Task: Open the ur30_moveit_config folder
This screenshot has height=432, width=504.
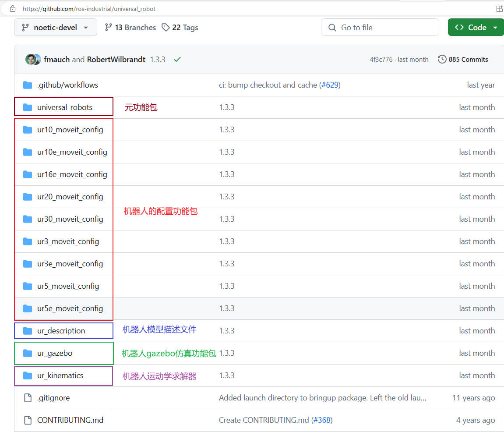Action: [x=70, y=219]
